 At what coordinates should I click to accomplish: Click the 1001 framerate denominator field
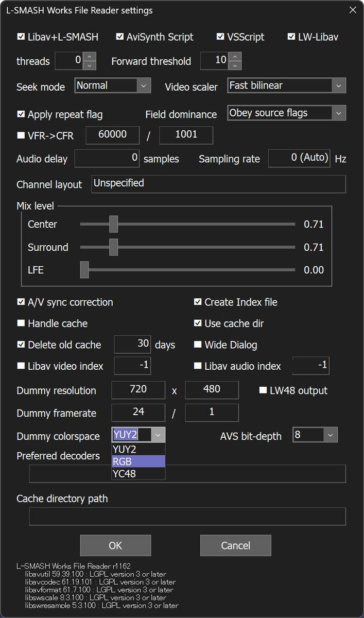pos(186,135)
